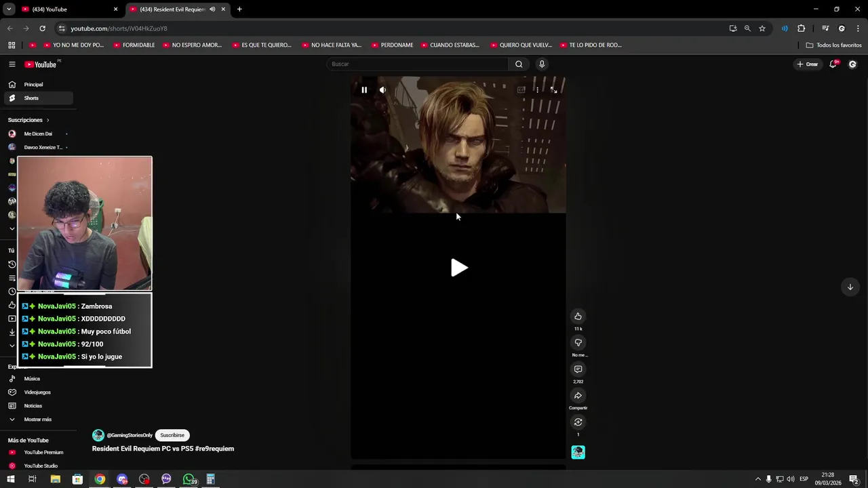
Task: Toggle the YouTube hamburger guide menu
Action: pos(12,64)
